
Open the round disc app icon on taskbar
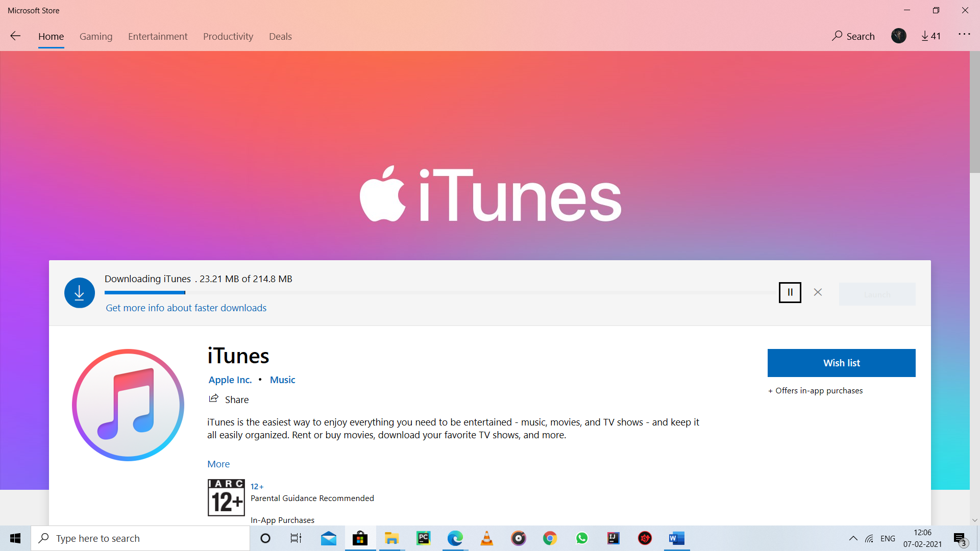click(x=519, y=538)
